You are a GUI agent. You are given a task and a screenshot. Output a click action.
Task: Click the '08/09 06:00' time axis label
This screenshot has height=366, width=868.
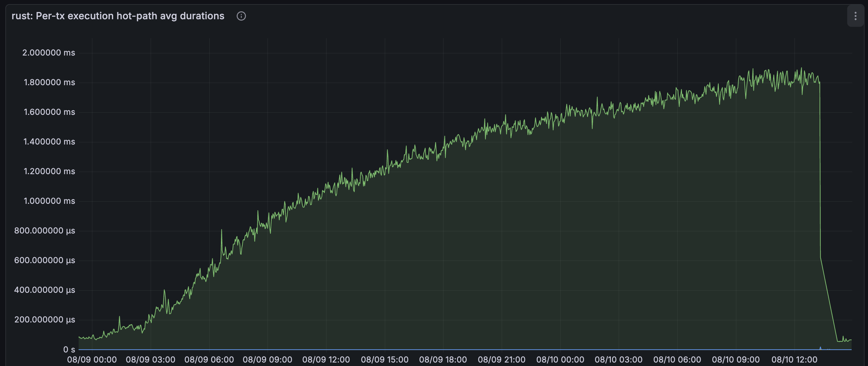pyautogui.click(x=209, y=360)
